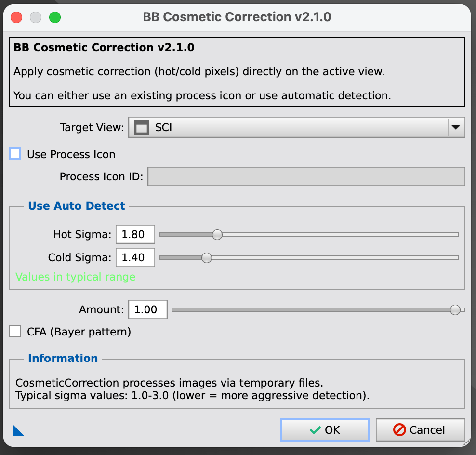Viewport: 476px width, 455px height.
Task: Check Use Process Icon to activate Process Icon ID
Action: (14, 154)
